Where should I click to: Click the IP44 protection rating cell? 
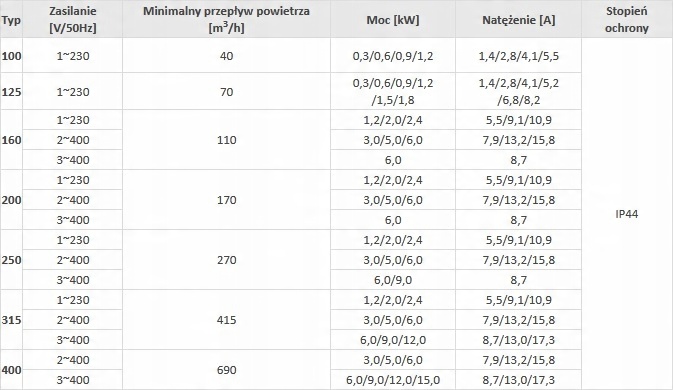[x=627, y=214]
